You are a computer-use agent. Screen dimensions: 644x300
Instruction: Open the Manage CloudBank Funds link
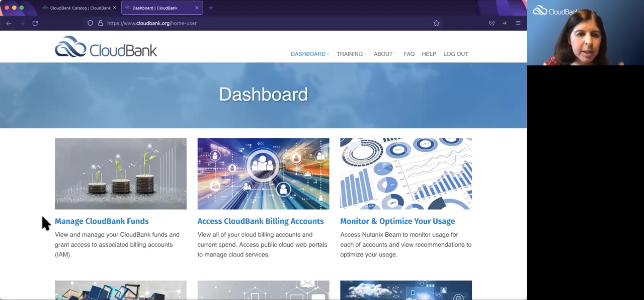point(102,221)
